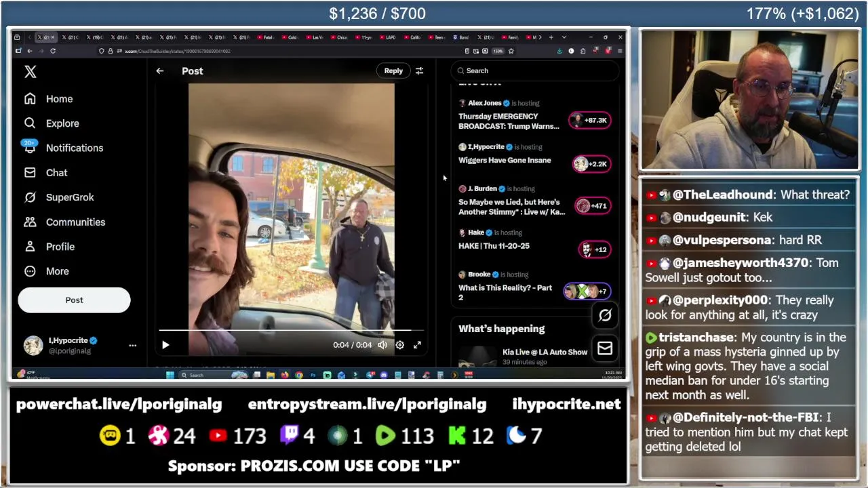The width and height of the screenshot is (868, 488).
Task: Click the +7 listeners badge
Action: pyautogui.click(x=587, y=291)
